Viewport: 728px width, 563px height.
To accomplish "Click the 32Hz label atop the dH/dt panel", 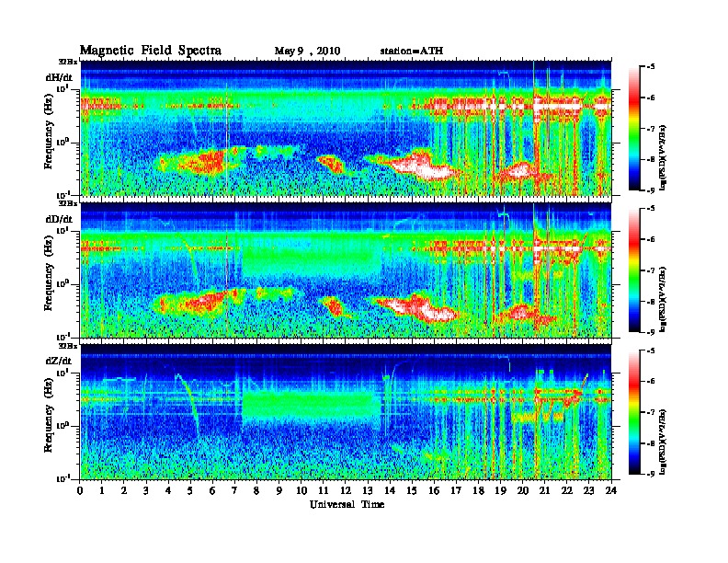I will tap(68, 62).
